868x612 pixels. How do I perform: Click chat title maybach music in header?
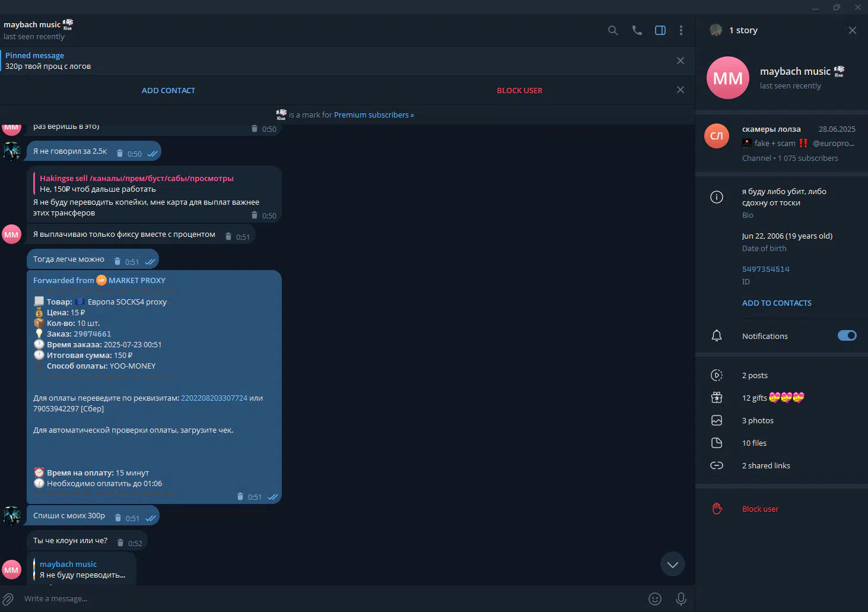tap(32, 25)
